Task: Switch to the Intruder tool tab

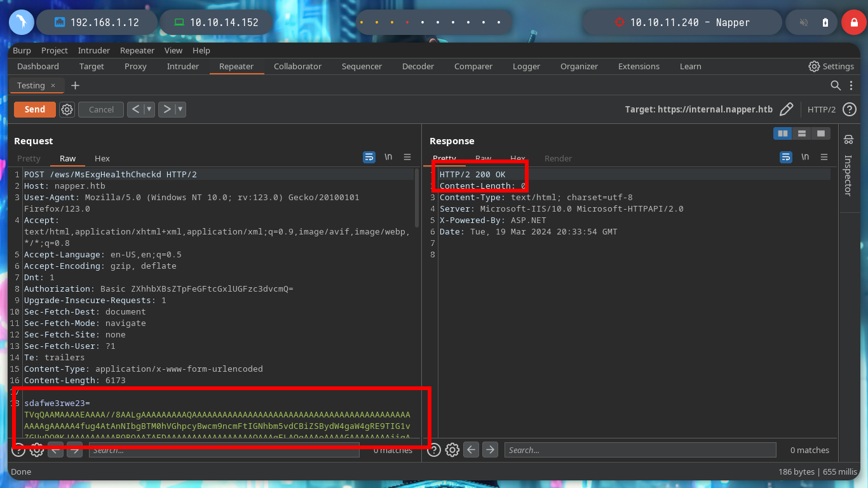Action: [183, 66]
